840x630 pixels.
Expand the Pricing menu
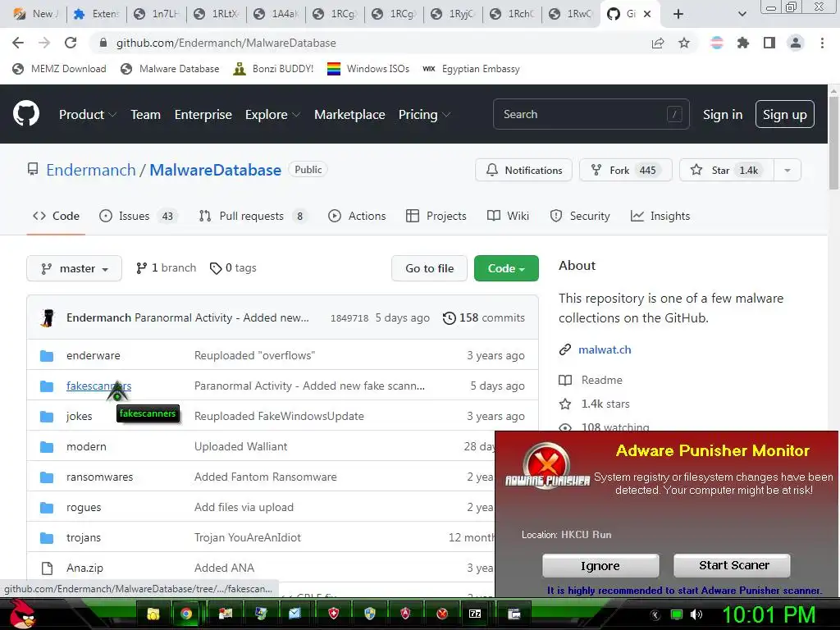coord(424,114)
